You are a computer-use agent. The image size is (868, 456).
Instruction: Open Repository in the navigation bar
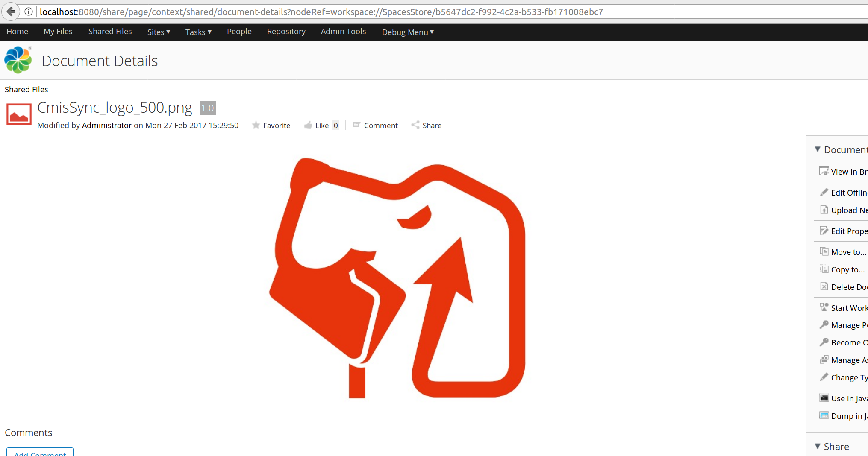coord(286,32)
